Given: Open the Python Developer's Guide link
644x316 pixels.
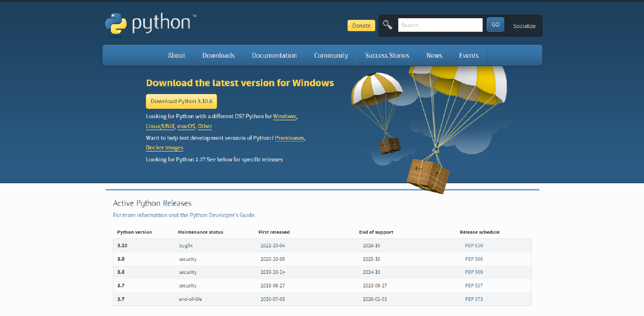Looking at the screenshot, I should click(222, 215).
